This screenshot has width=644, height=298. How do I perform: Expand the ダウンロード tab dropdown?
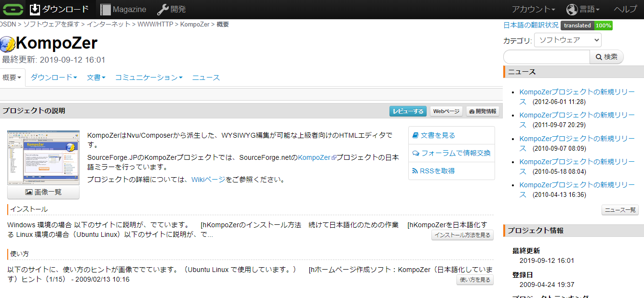coord(54,78)
